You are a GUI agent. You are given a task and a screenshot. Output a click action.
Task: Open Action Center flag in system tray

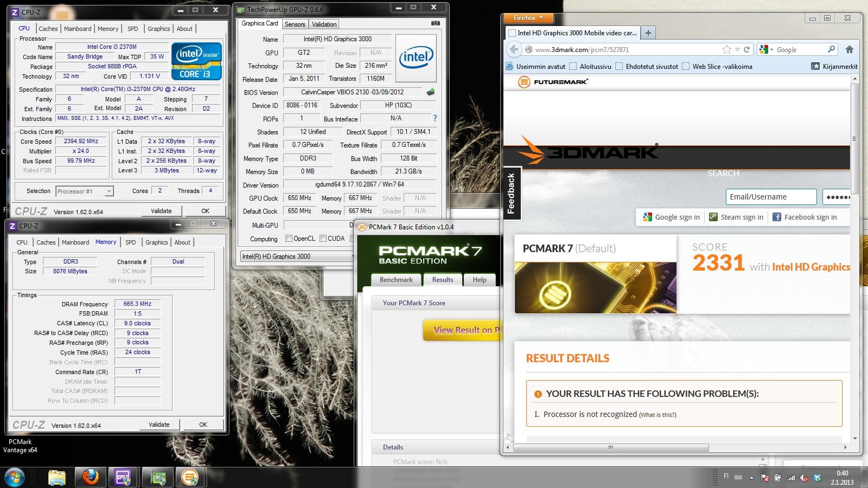pyautogui.click(x=765, y=478)
